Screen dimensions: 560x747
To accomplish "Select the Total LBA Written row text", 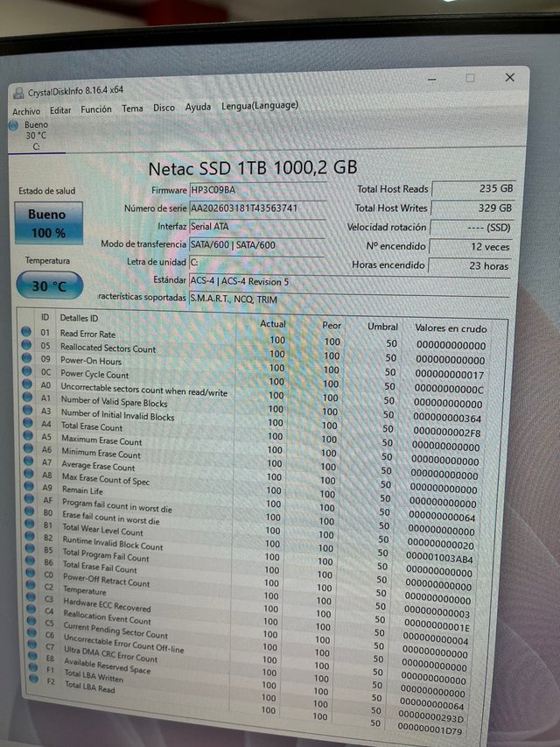I will [x=94, y=675].
